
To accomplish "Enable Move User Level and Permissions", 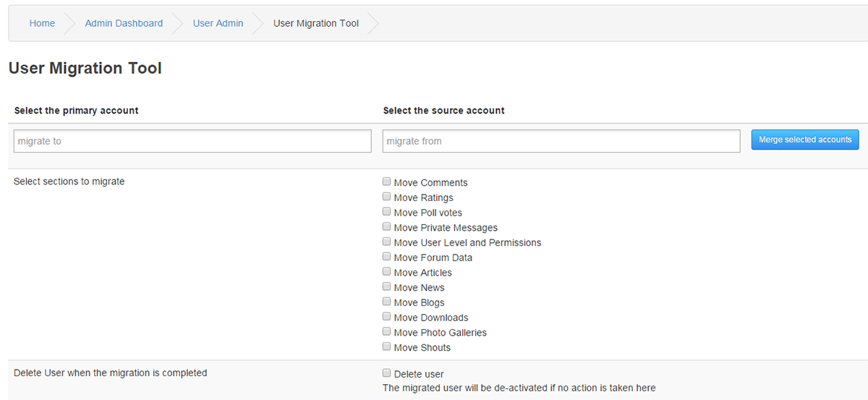I will 387,242.
